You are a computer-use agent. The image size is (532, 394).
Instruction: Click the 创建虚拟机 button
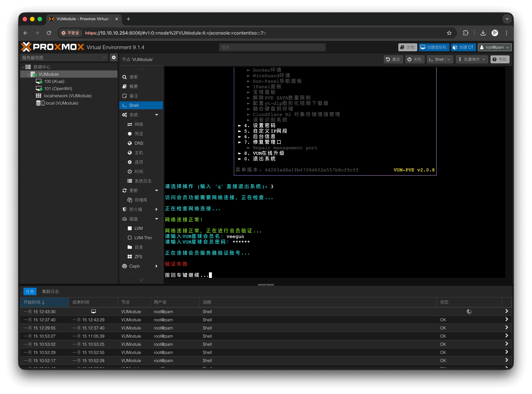point(434,47)
